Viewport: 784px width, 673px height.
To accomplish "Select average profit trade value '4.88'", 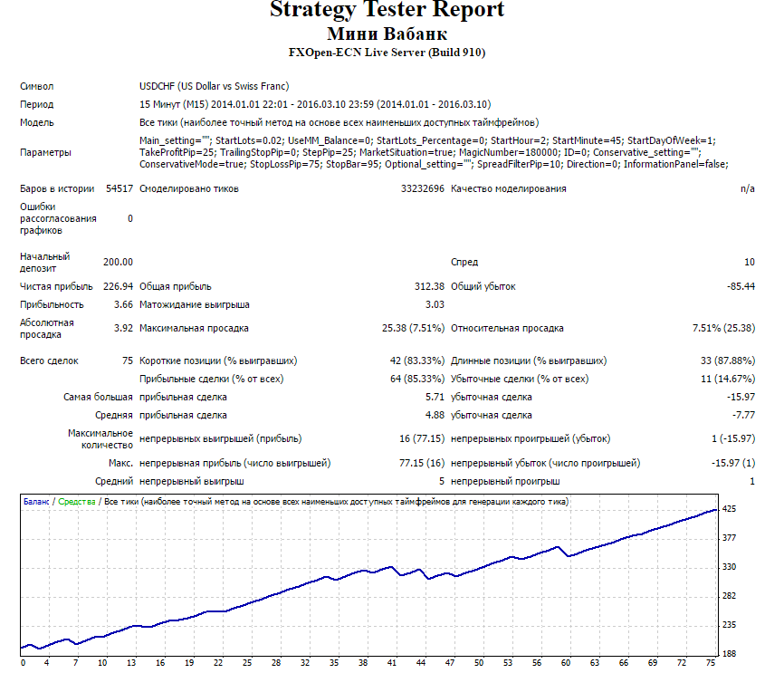I will [435, 415].
